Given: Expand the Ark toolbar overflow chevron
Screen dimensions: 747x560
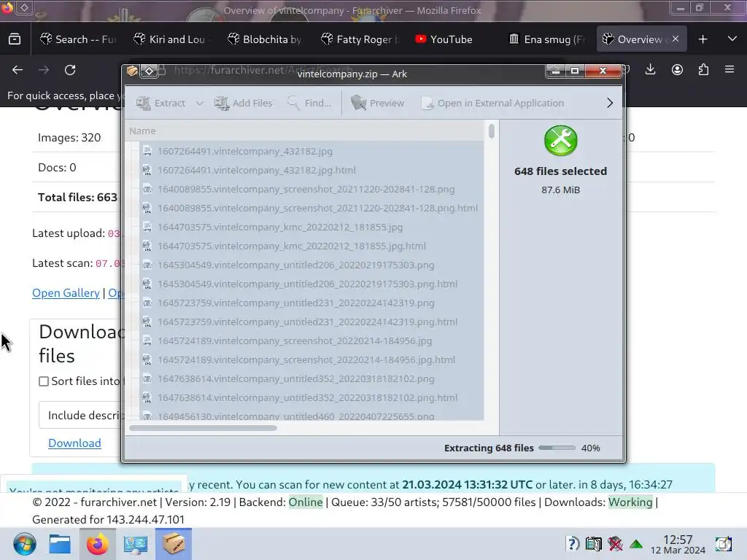Looking at the screenshot, I should [610, 103].
